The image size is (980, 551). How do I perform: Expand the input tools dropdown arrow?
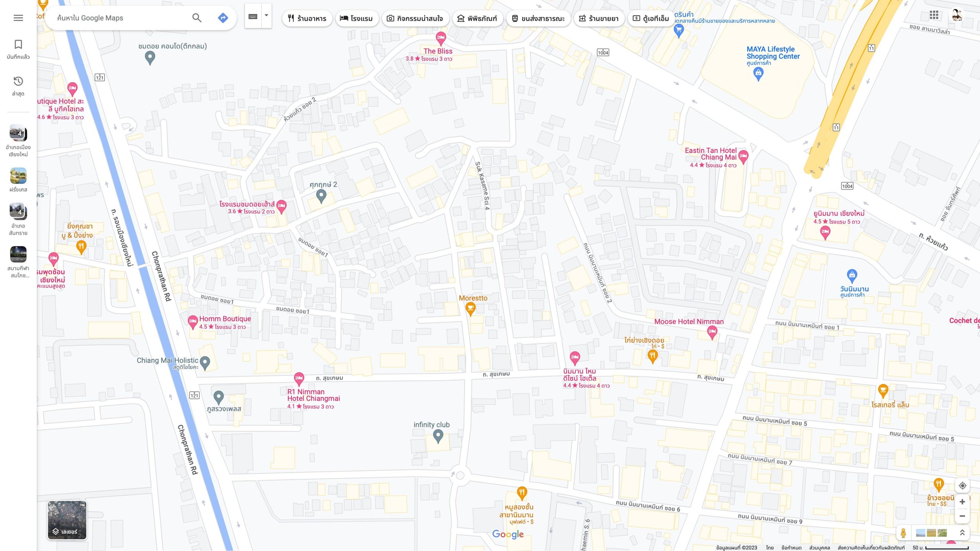[x=266, y=16]
